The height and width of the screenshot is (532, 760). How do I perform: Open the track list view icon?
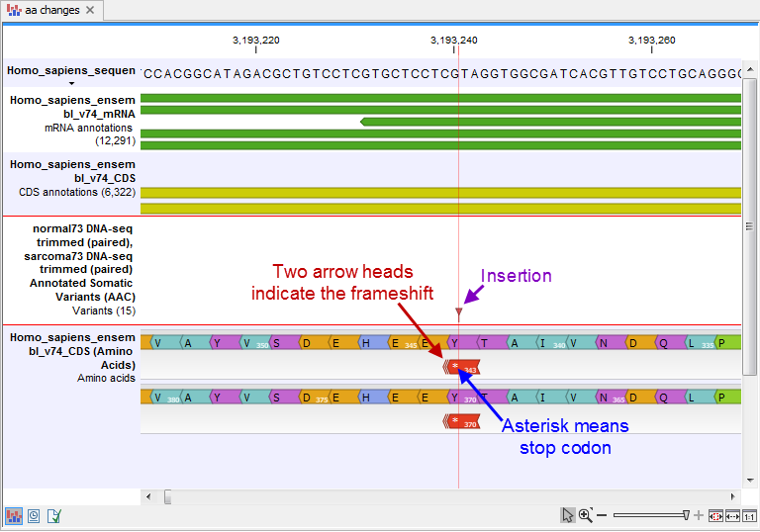click(15, 515)
